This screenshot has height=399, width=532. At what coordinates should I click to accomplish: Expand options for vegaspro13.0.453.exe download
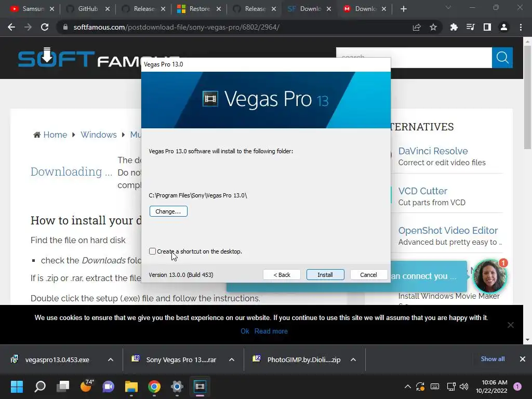pyautogui.click(x=110, y=360)
